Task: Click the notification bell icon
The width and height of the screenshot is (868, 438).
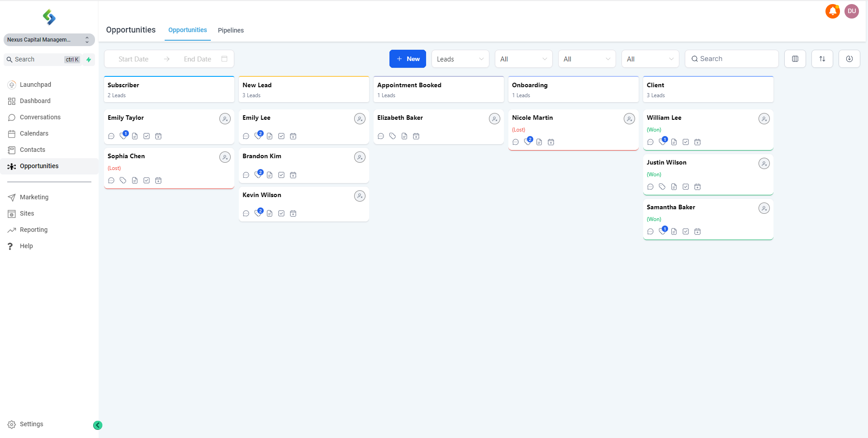Action: tap(832, 11)
